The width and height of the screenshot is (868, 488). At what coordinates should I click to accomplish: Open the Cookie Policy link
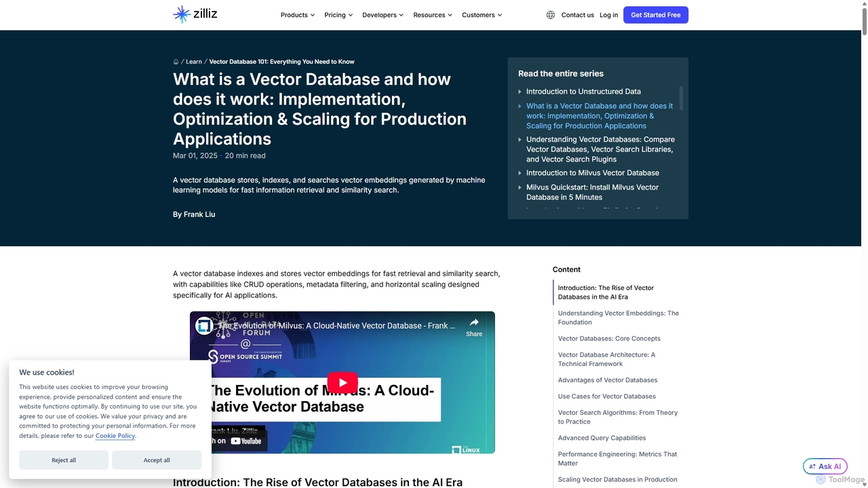pyautogui.click(x=115, y=436)
